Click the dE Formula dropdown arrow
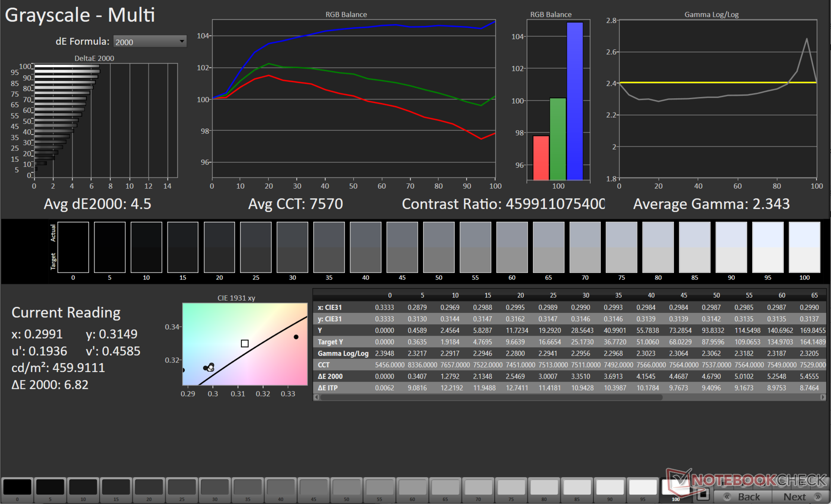Image resolution: width=831 pixels, height=504 pixels. [x=182, y=42]
